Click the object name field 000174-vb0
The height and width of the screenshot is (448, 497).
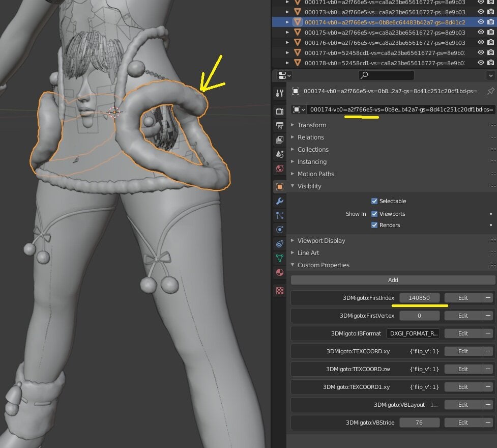[401, 109]
